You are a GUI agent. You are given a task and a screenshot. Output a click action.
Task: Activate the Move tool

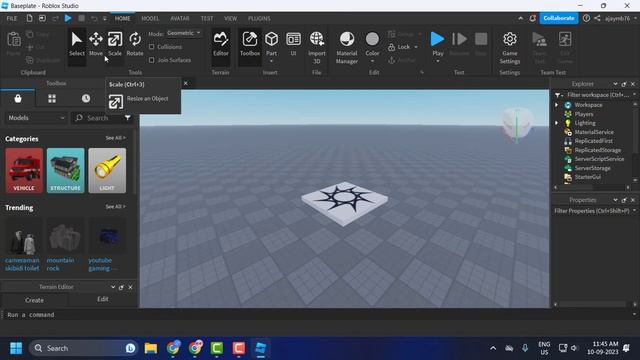96,44
